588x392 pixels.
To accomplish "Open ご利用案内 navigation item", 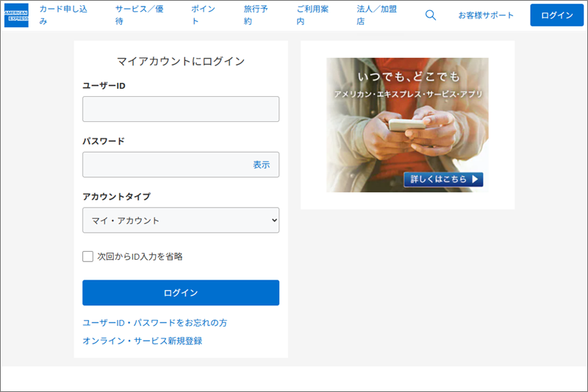I will [314, 15].
